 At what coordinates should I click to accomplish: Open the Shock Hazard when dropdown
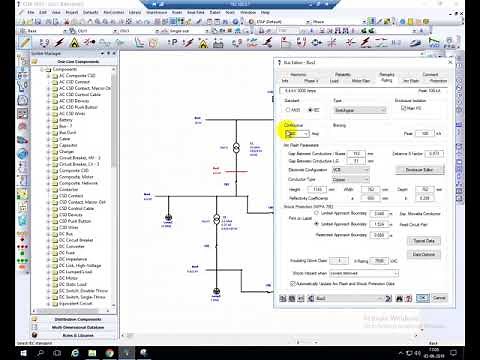(x=364, y=273)
